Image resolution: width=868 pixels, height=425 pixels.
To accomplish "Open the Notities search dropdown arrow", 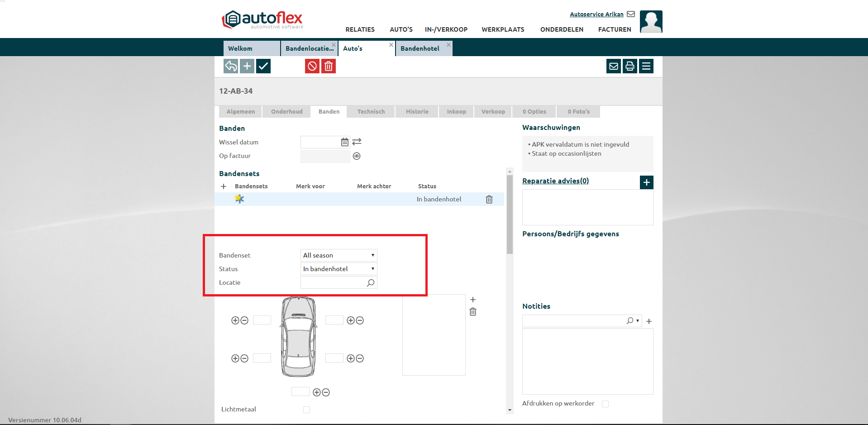I will [x=638, y=321].
